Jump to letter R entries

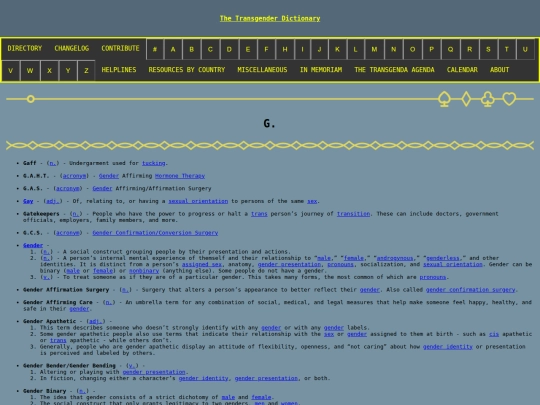(x=469, y=49)
